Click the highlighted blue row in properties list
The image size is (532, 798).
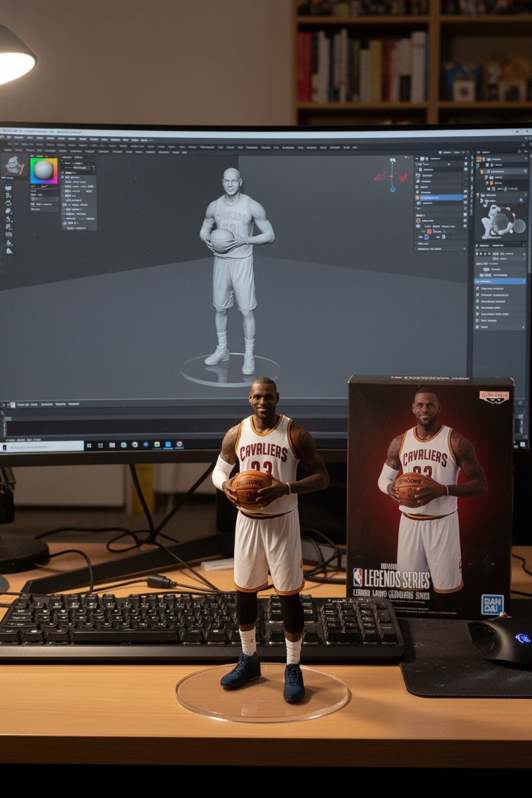pos(500,281)
